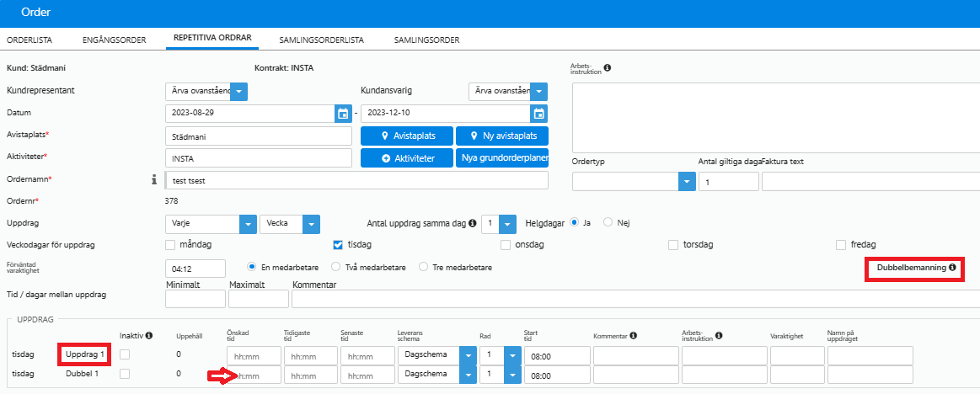Click Nya grundorderplaner button
Screen dimensions: 980x394
(x=502, y=158)
